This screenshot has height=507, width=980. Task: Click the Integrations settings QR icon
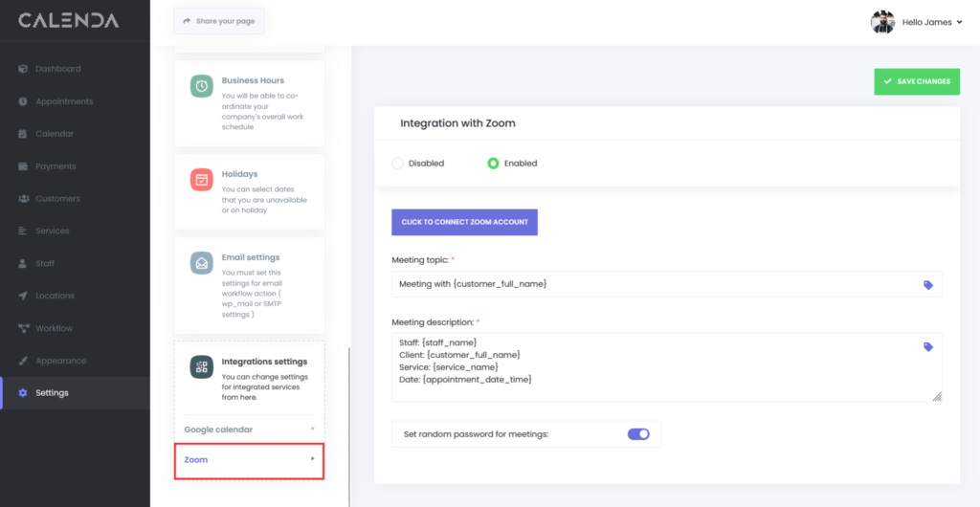[x=201, y=367]
